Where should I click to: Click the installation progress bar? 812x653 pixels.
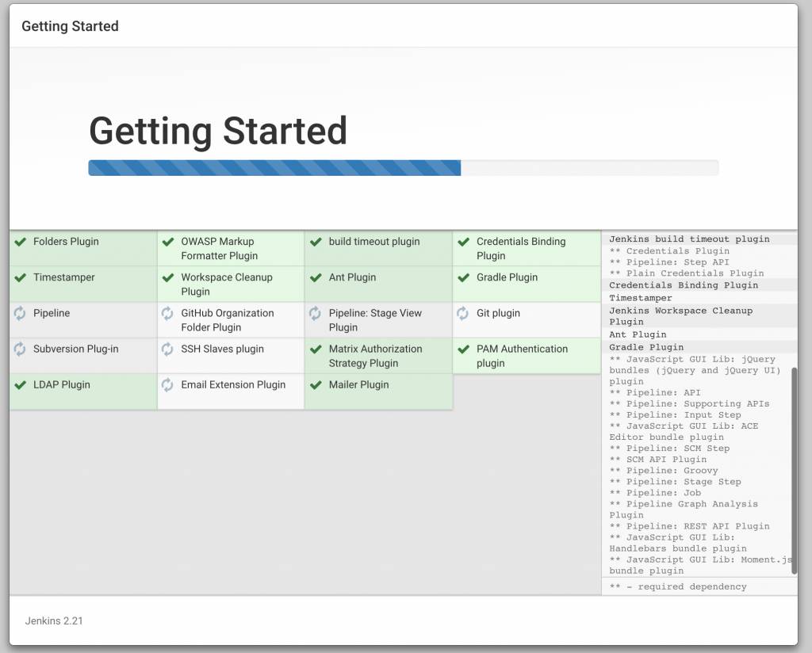pos(404,168)
